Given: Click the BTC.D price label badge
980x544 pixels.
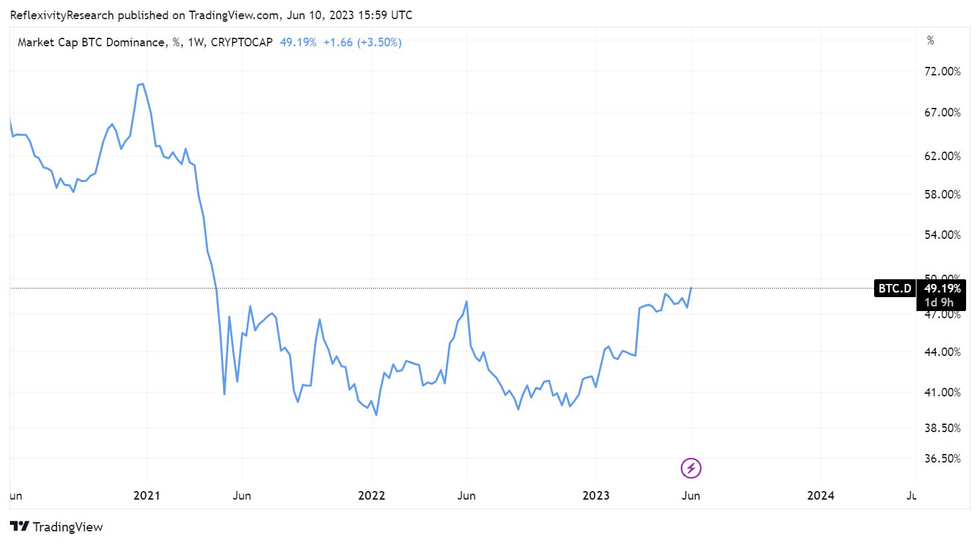Looking at the screenshot, I should tap(895, 289).
